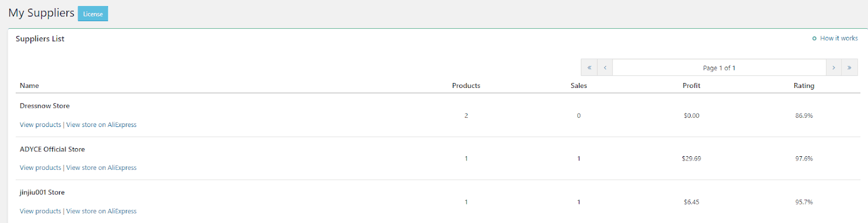Jump to last page with double-right arrow
This screenshot has height=223, width=868.
(x=849, y=68)
